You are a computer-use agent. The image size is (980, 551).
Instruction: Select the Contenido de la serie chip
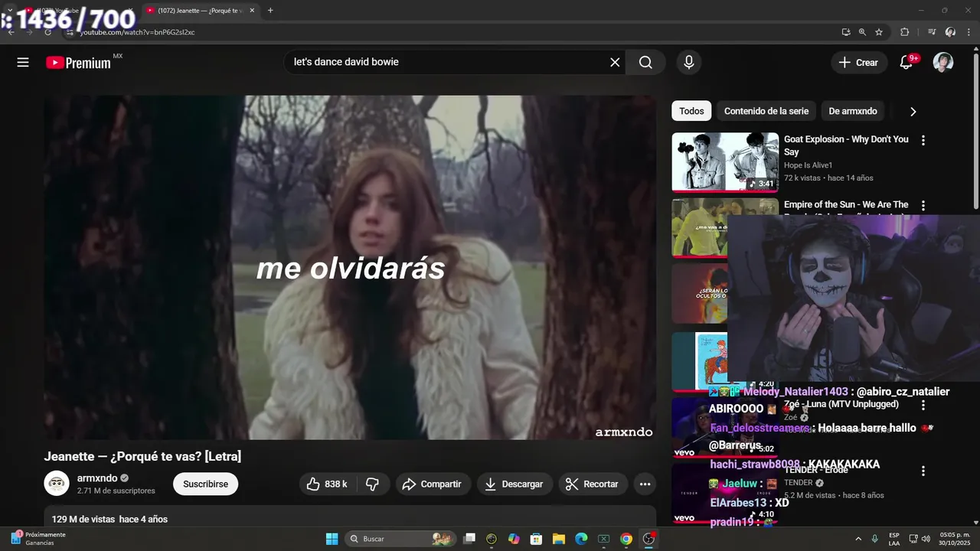tap(766, 111)
